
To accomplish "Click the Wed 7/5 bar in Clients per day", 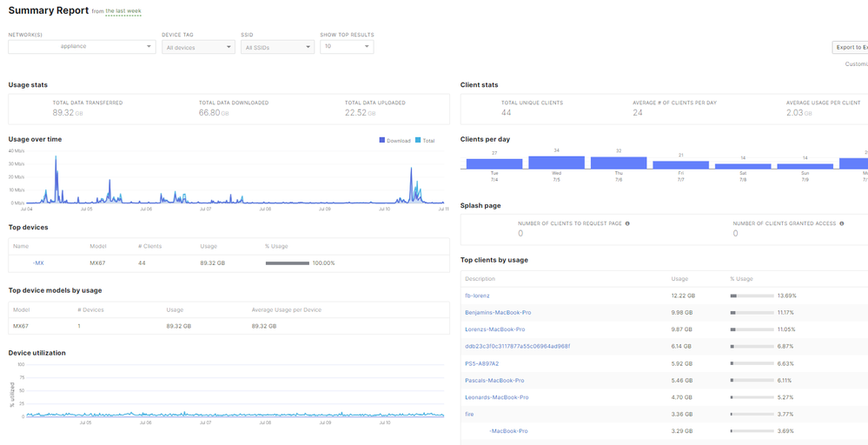I will coord(556,163).
